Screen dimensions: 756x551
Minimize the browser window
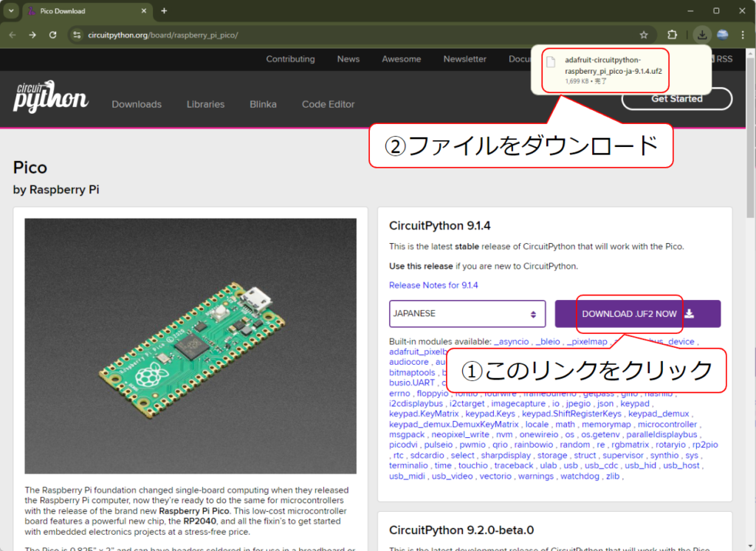pyautogui.click(x=690, y=10)
